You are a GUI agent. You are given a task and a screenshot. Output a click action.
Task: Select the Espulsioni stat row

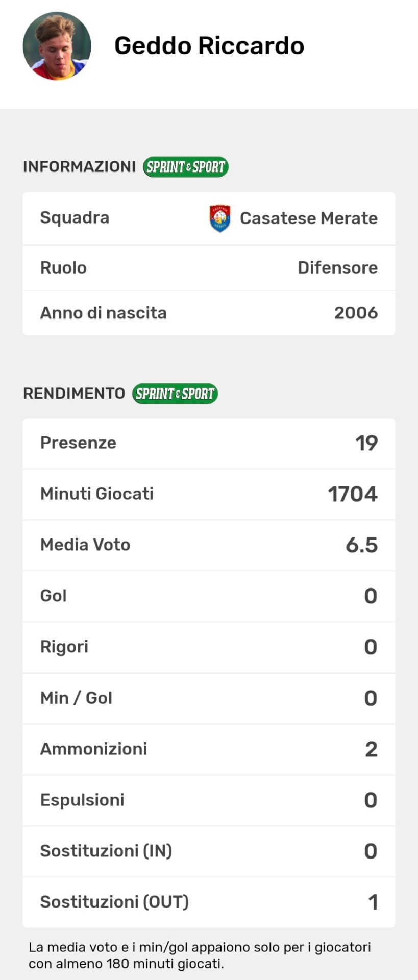click(x=209, y=800)
